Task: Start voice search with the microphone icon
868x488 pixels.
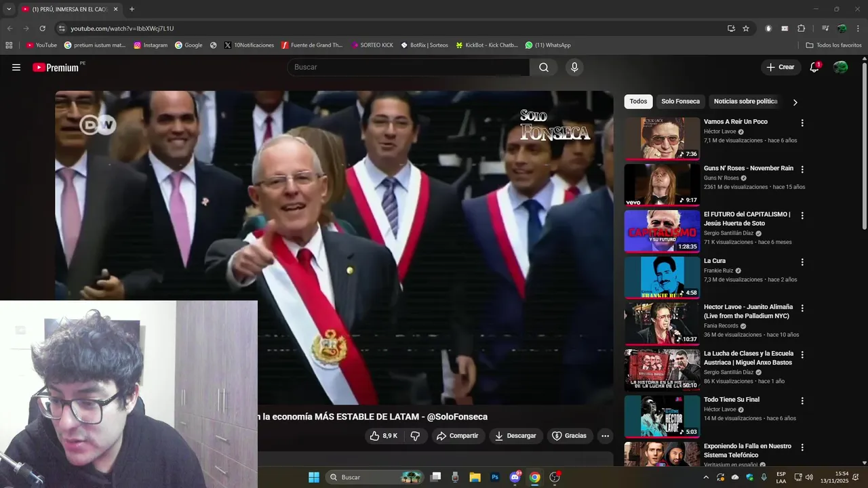Action: tap(574, 67)
